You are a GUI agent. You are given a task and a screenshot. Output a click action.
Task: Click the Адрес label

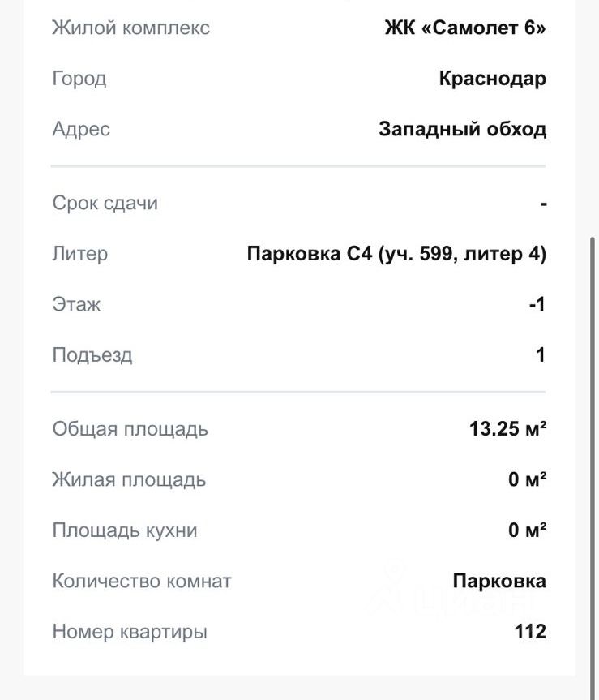[x=81, y=129]
